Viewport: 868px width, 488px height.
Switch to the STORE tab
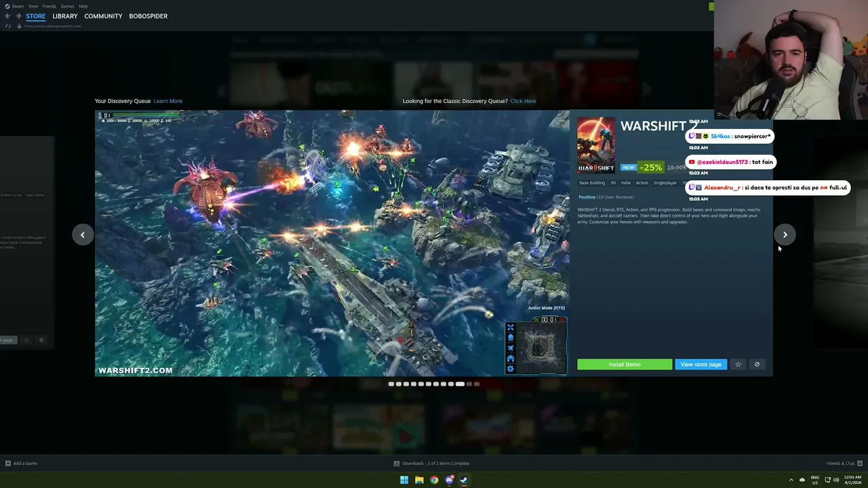pos(36,16)
